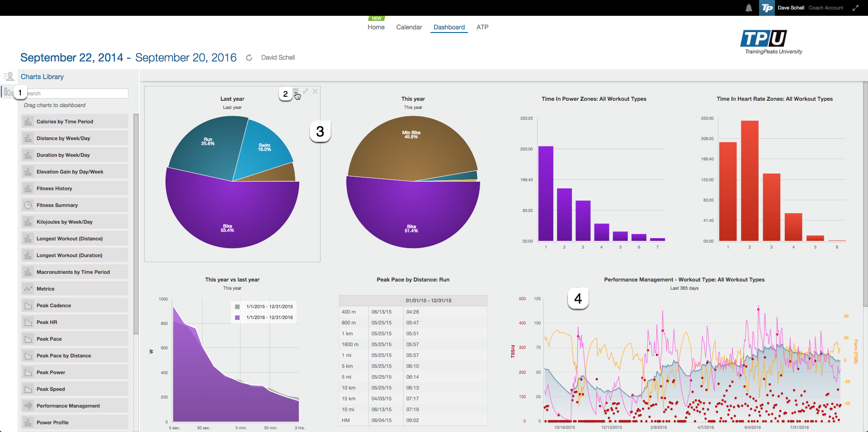This screenshot has width=868, height=432.
Task: Click the zone 2 bar in Heart Rate Zones chart
Action: click(x=750, y=181)
